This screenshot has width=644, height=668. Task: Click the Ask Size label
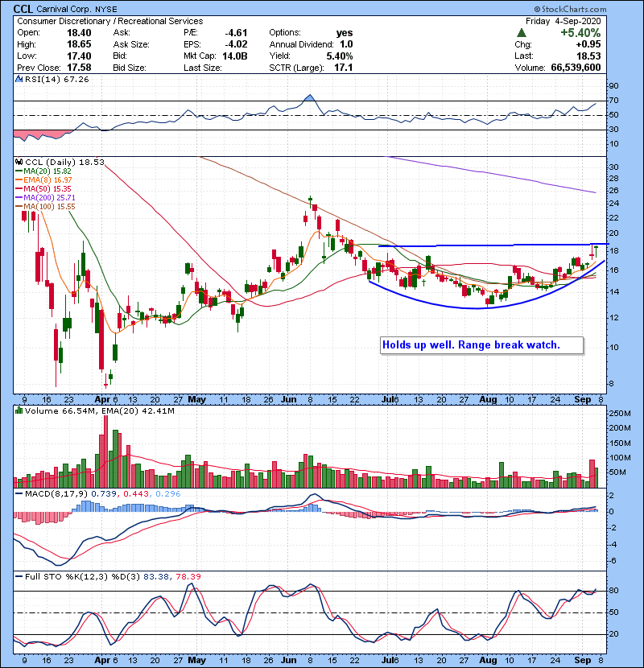131,44
